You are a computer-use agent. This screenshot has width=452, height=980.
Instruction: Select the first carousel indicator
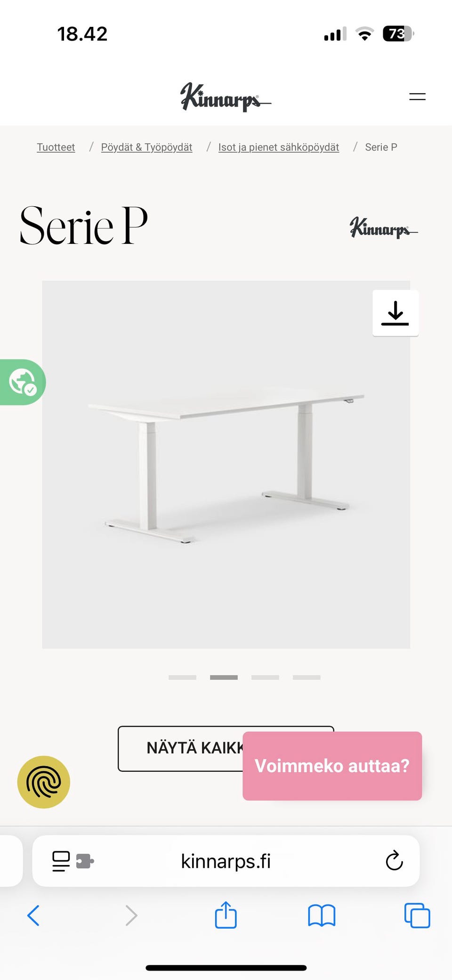coord(183,677)
